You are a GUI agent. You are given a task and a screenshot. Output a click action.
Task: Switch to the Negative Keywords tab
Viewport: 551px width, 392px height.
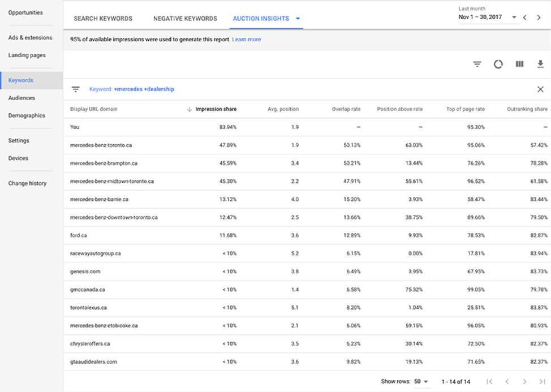pos(184,18)
